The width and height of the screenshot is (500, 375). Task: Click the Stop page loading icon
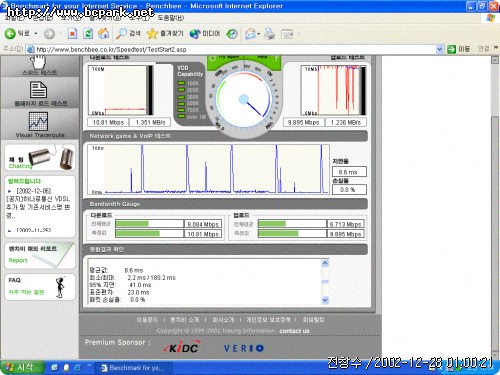[72, 33]
